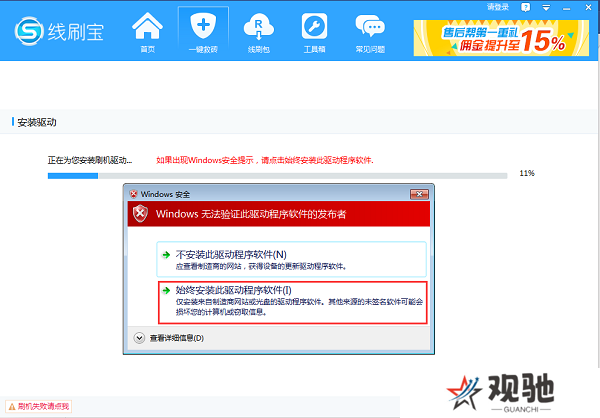Click the 请登录 login link
Image resolution: width=600 pixels, height=418 pixels.
(498, 7)
